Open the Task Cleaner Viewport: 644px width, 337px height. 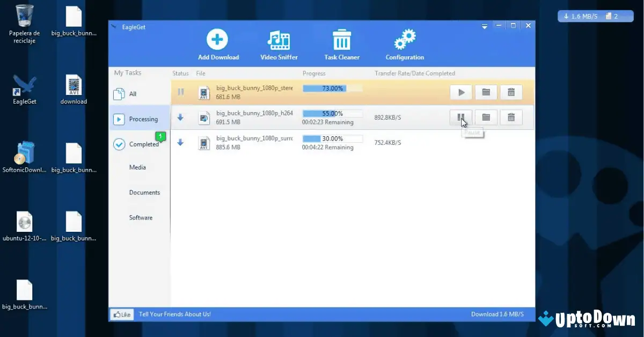click(342, 44)
